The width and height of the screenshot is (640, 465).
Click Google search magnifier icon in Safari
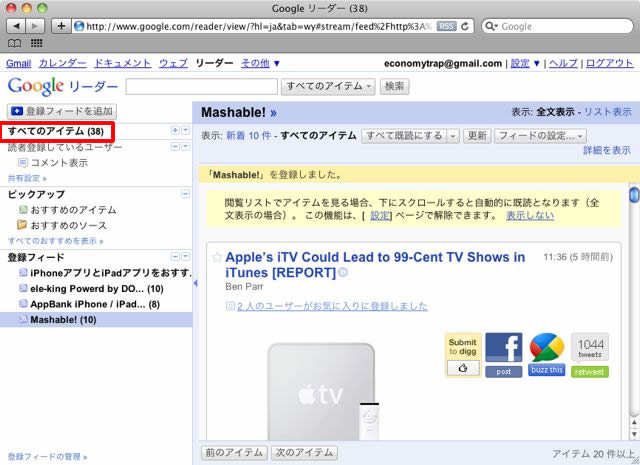click(491, 26)
